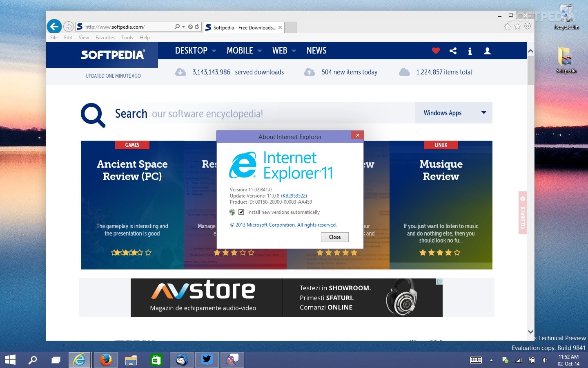Screen dimensions: 588x368
Task: Open the Windows Apps dropdown
Action: coord(454,113)
